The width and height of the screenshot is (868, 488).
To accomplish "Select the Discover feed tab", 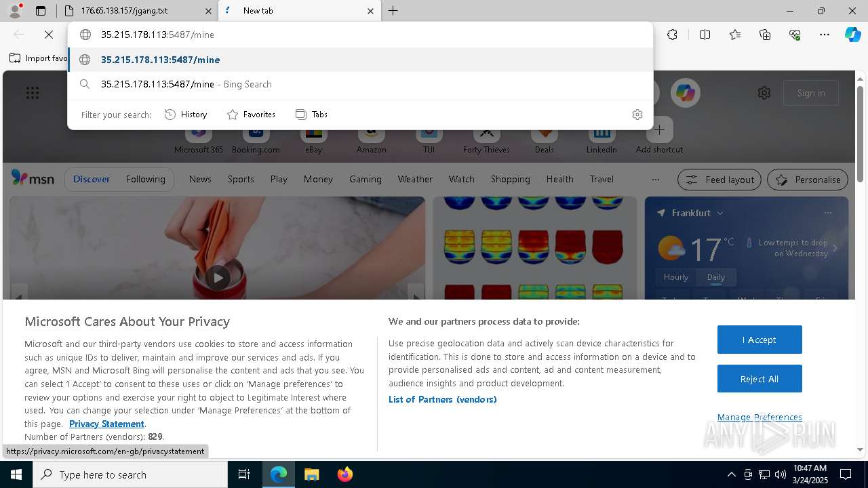I will (92, 179).
